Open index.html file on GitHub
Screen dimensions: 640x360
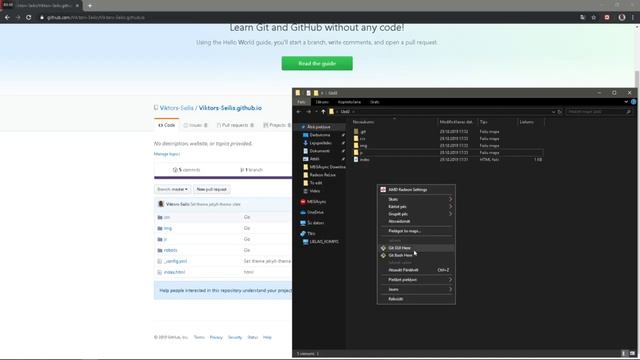[x=174, y=272]
